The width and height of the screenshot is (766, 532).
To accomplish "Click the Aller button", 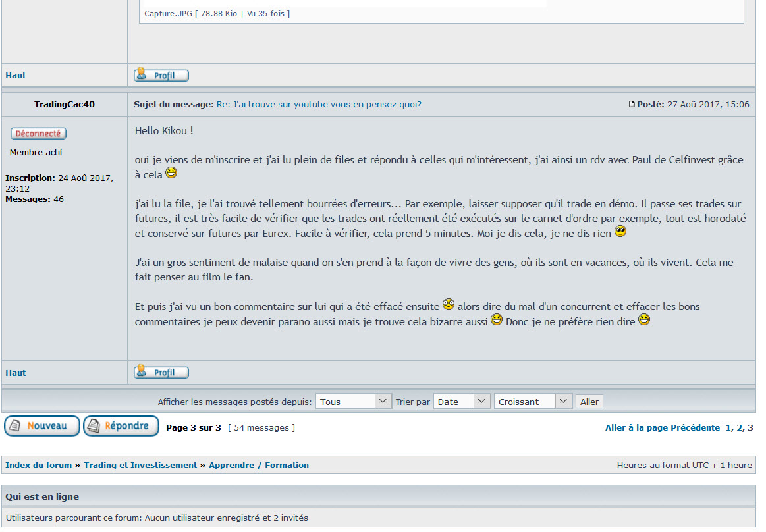I will (589, 402).
